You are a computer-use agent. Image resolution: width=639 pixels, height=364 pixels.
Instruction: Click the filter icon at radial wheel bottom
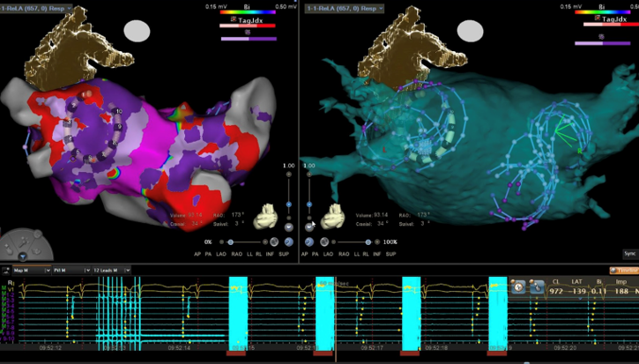click(22, 256)
